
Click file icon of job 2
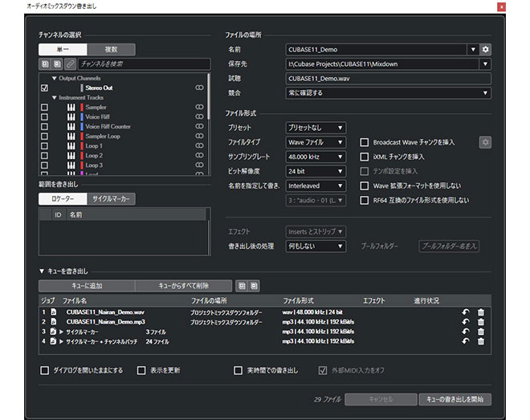[x=54, y=322]
